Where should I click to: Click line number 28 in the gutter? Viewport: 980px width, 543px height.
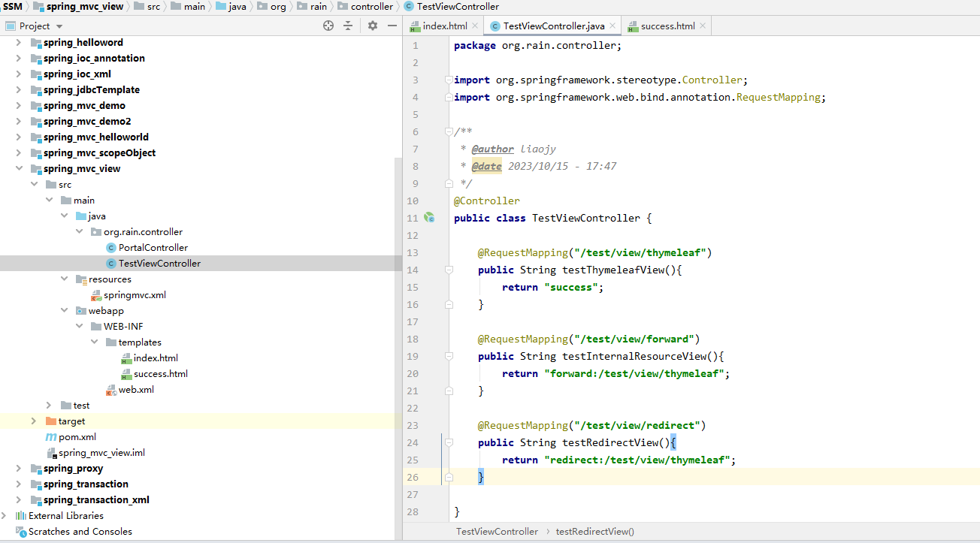point(412,512)
